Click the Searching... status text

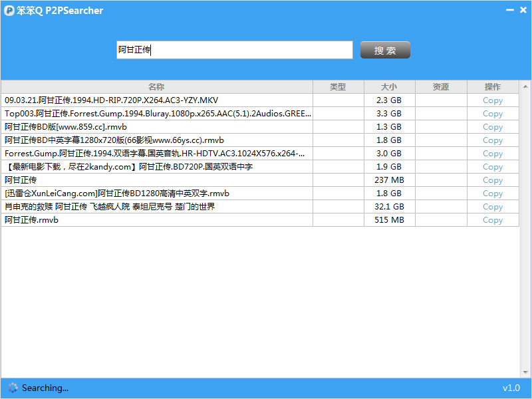[45, 388]
